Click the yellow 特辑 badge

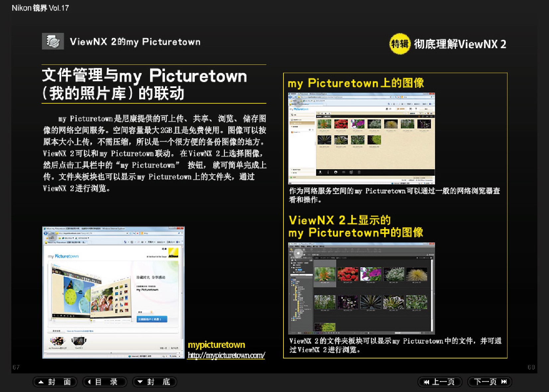pyautogui.click(x=399, y=44)
